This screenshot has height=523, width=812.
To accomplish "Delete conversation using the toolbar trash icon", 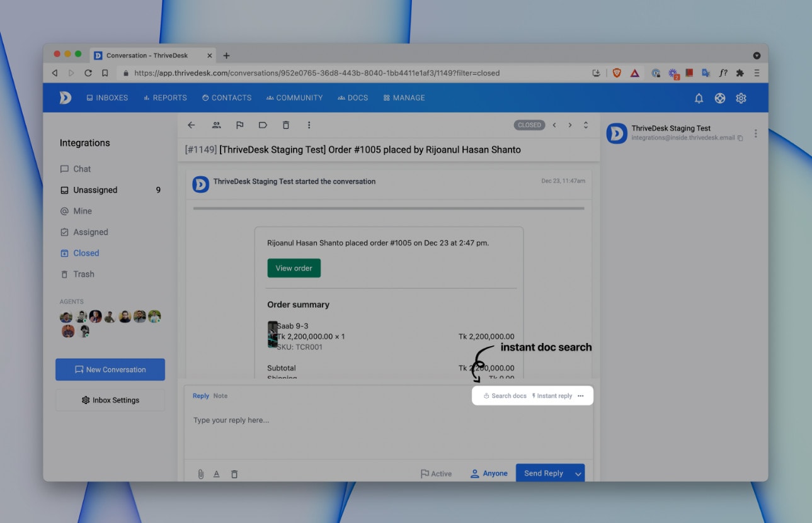I will (286, 125).
